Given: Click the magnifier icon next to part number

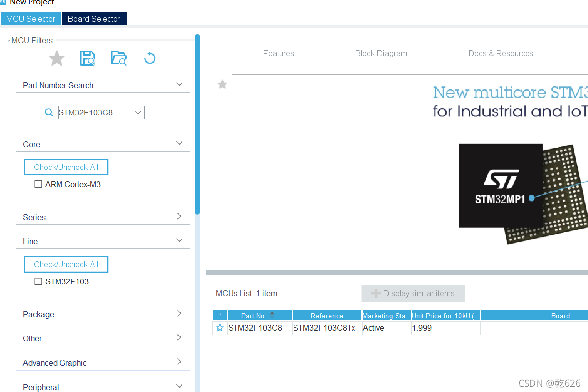Looking at the screenshot, I should pyautogui.click(x=49, y=112).
